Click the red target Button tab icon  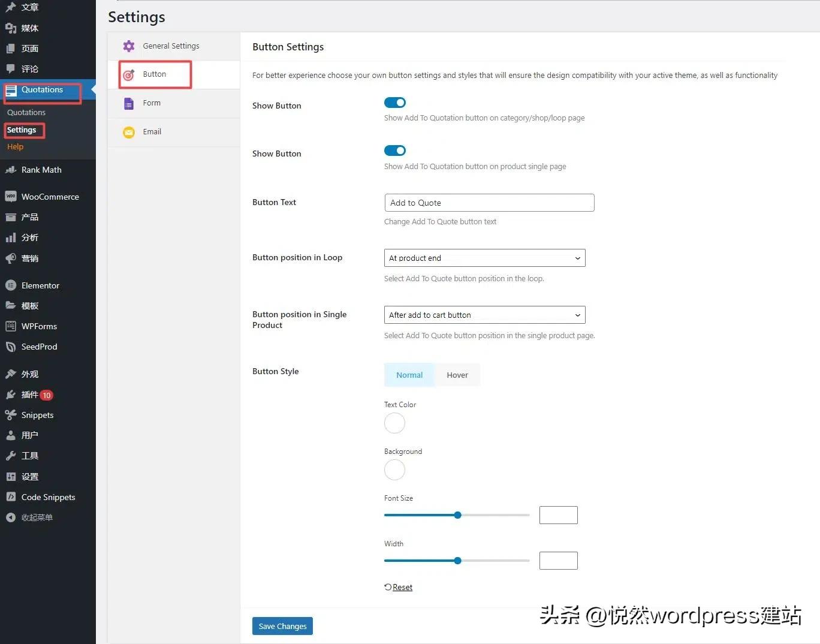[129, 75]
